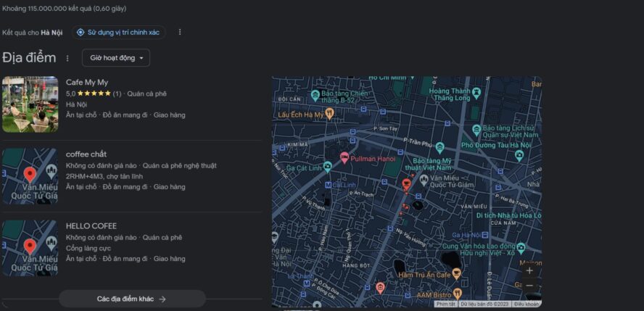This screenshot has width=644, height=311.
Task: Zoom out on the map with minus
Action: pyautogui.click(x=529, y=286)
